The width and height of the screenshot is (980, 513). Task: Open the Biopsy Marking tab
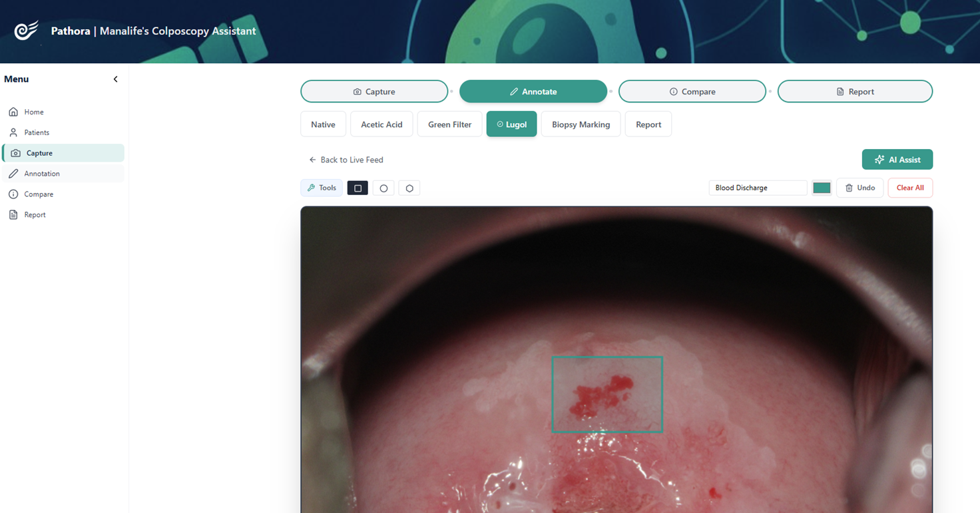pyautogui.click(x=581, y=124)
